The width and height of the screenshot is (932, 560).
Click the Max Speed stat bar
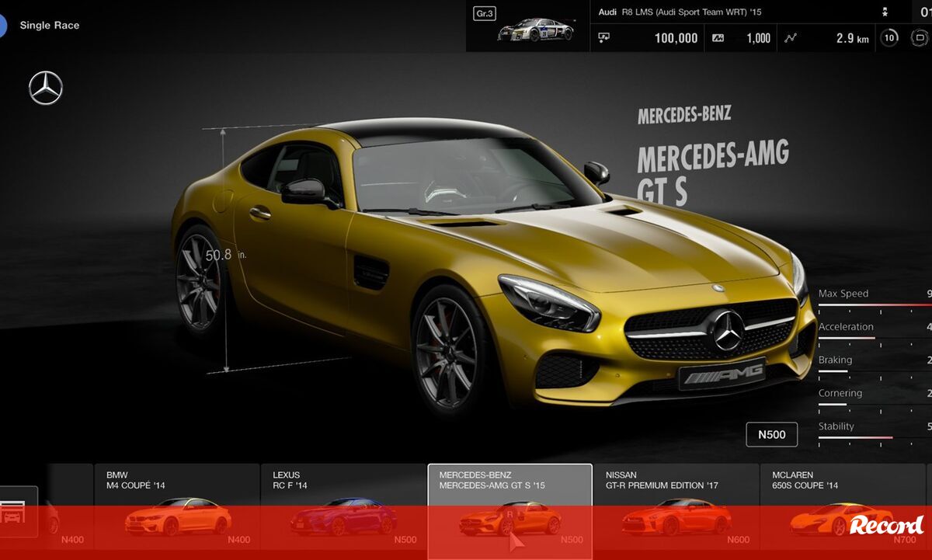875,305
